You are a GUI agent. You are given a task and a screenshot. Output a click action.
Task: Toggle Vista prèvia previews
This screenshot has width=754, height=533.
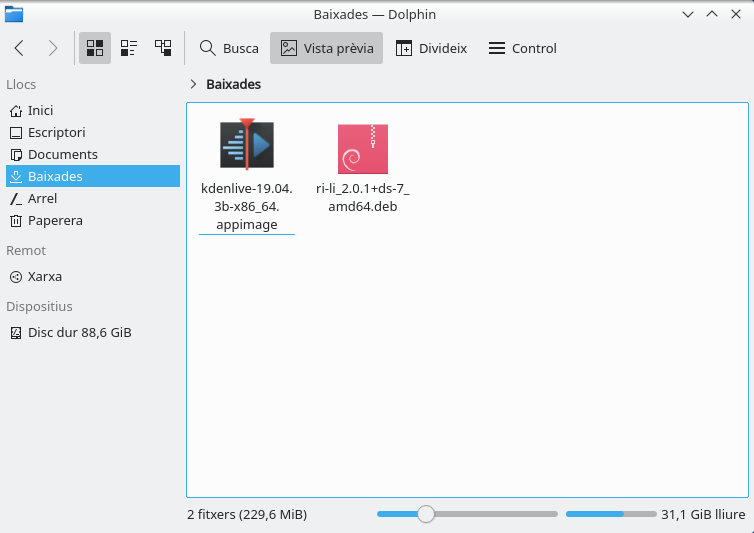pyautogui.click(x=327, y=48)
